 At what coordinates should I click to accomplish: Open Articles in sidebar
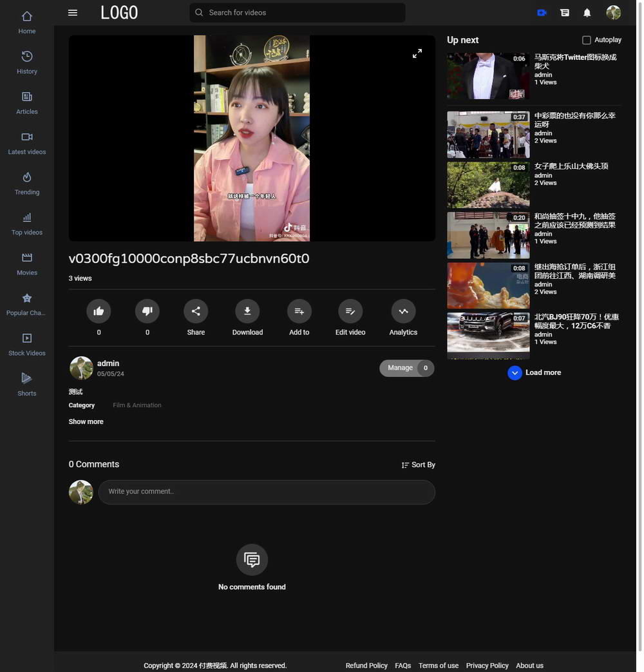click(27, 103)
